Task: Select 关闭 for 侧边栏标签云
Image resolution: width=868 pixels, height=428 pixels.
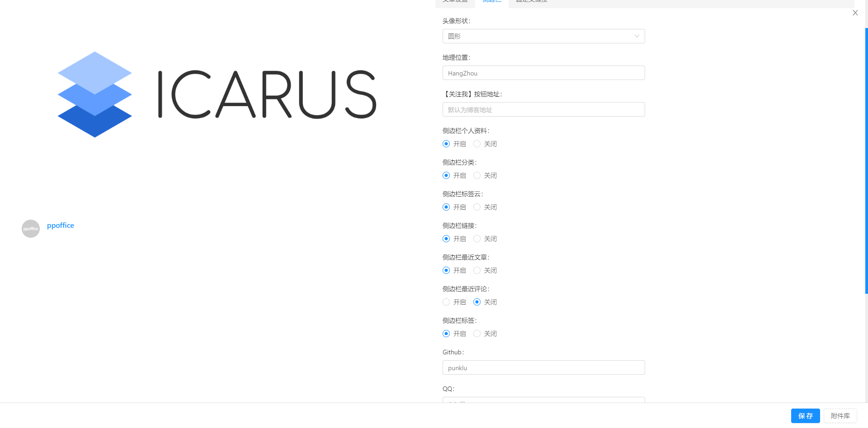Action: click(x=476, y=207)
